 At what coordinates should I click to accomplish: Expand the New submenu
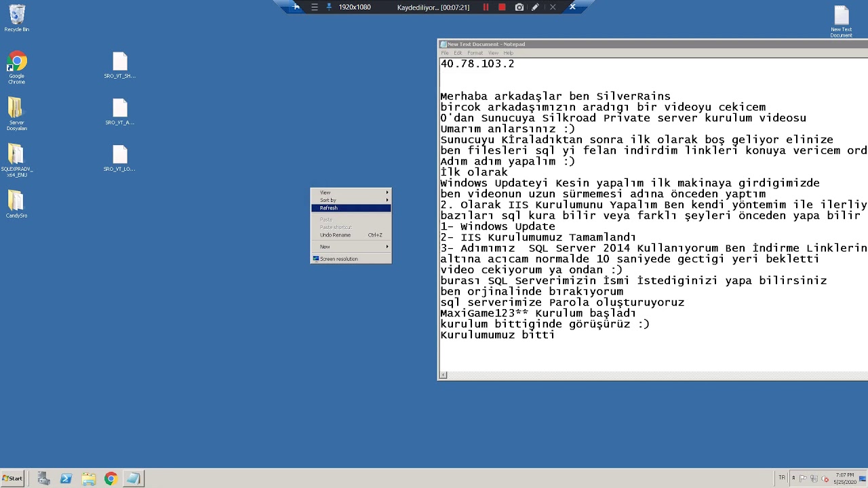tap(351, 247)
